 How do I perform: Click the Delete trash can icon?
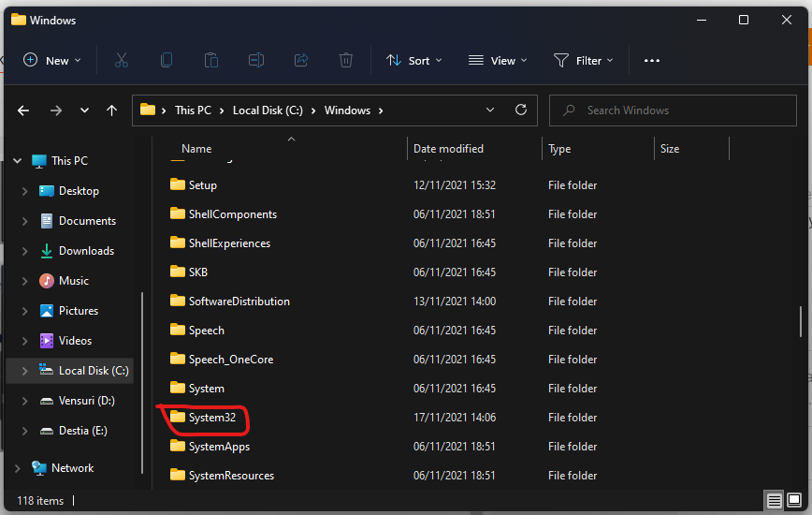[346, 61]
